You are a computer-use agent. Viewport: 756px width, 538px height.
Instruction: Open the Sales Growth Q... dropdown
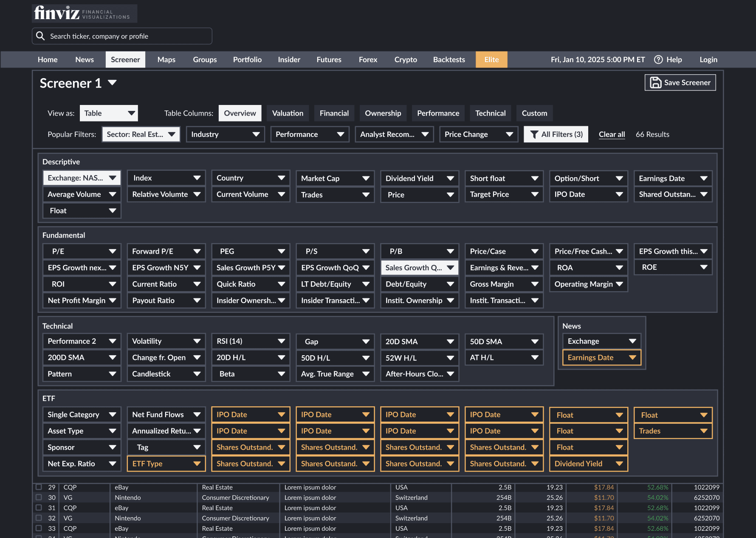420,267
